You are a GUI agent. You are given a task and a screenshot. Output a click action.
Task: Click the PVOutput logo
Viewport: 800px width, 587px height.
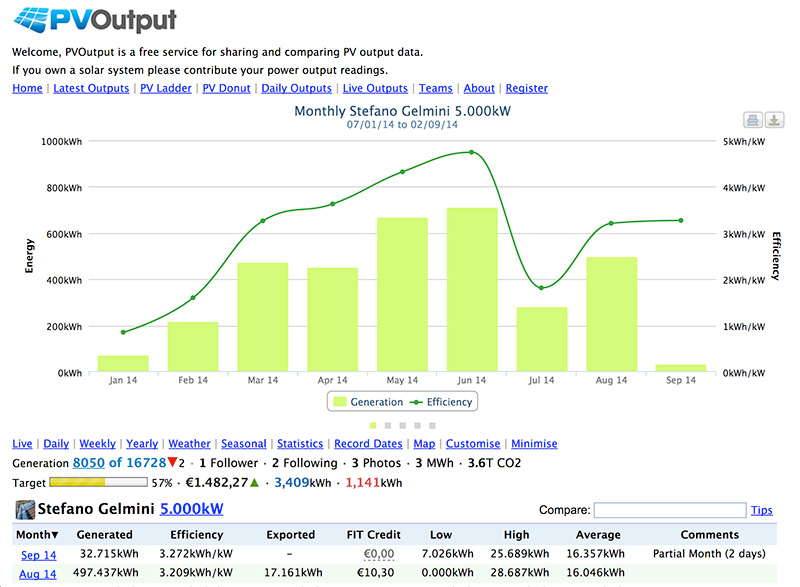tap(95, 20)
